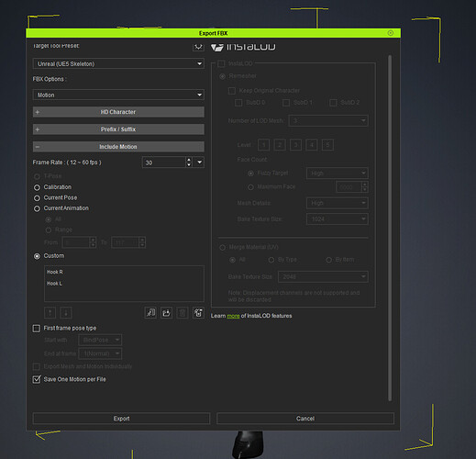Open the Number of LOD Mesh dropdown
The width and height of the screenshot is (476, 459).
tap(328, 120)
